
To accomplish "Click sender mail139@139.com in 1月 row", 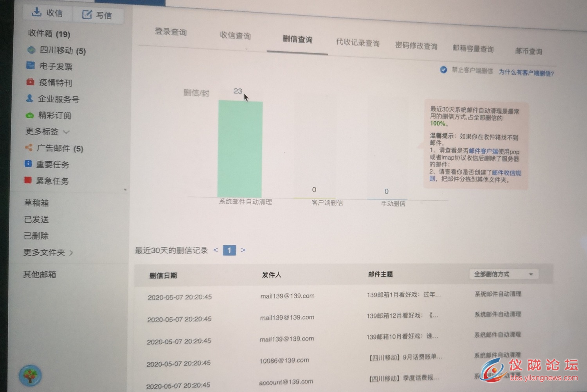I will [287, 296].
